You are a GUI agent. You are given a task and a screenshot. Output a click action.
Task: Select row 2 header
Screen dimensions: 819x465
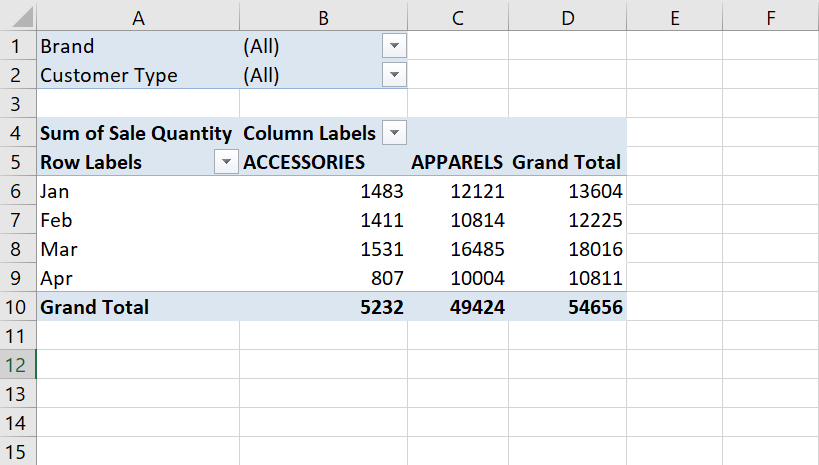(x=16, y=75)
